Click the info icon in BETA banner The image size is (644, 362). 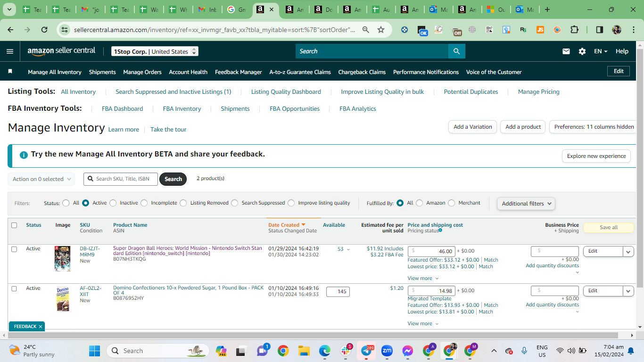click(x=24, y=155)
